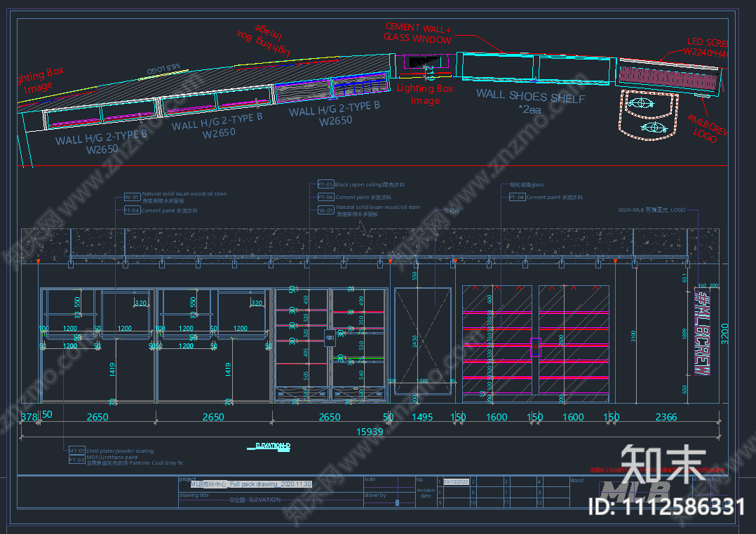
Task: Click 'PT-03 MDF/Urethane paint' note
Action: [103, 458]
